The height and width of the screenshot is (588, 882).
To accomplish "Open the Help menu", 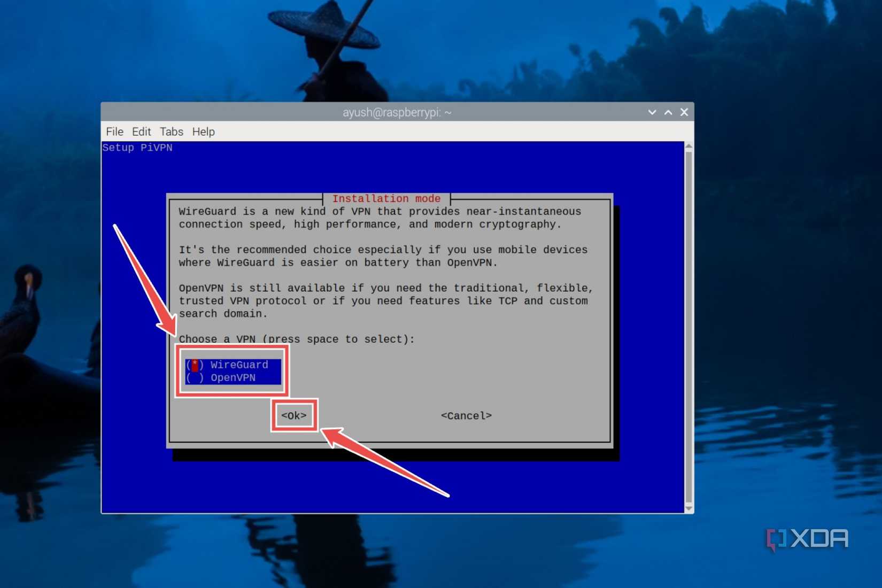I will point(204,131).
